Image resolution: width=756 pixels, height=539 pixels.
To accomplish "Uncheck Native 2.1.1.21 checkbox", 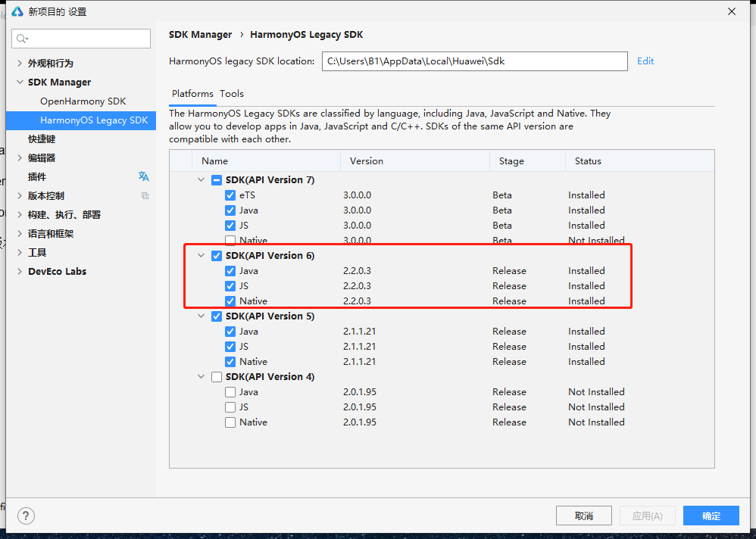I will (x=230, y=362).
